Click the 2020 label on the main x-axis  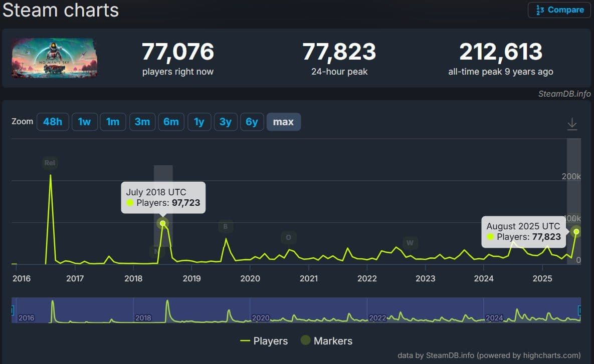tap(250, 278)
